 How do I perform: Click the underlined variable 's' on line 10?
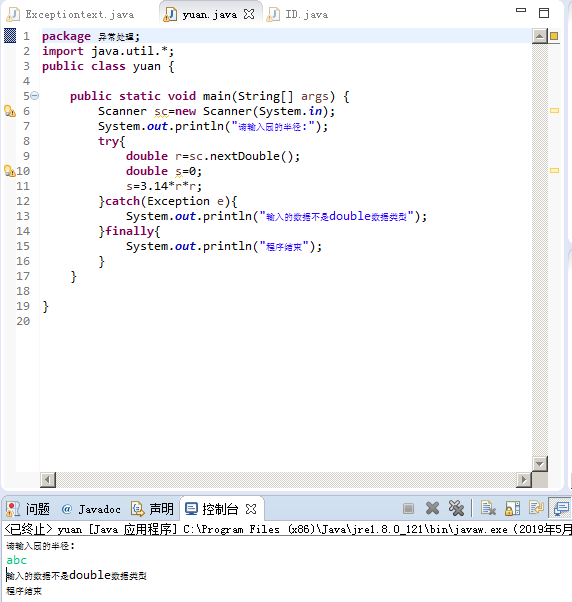pos(179,171)
